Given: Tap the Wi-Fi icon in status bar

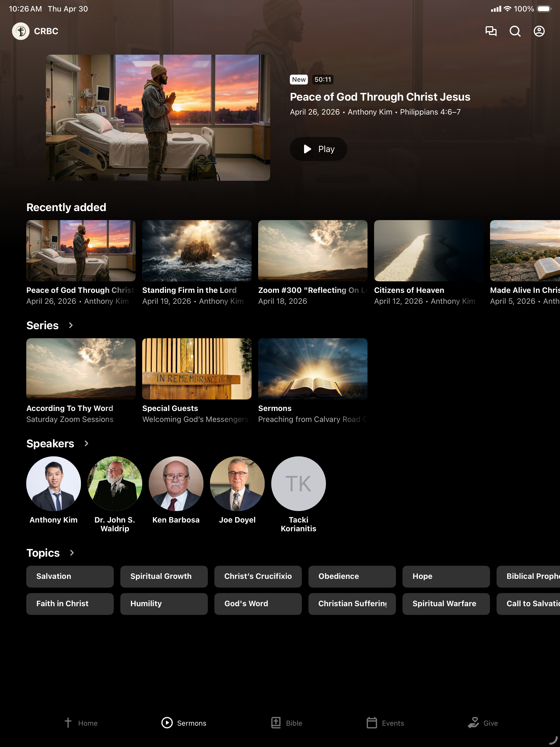Looking at the screenshot, I should click(x=507, y=9).
